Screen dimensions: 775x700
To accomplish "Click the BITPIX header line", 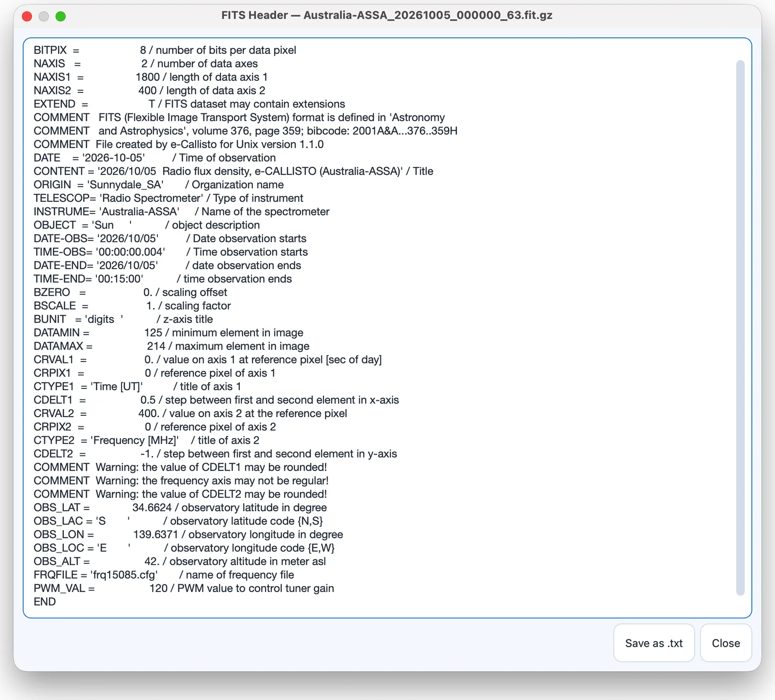I will coord(165,50).
